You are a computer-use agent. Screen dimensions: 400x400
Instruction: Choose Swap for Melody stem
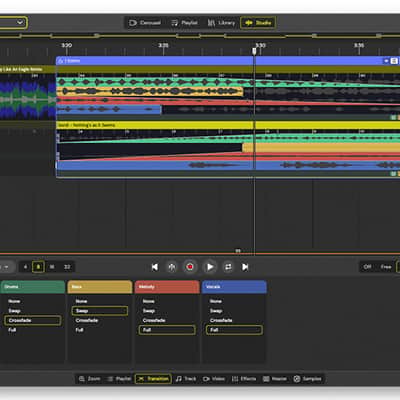click(x=149, y=311)
